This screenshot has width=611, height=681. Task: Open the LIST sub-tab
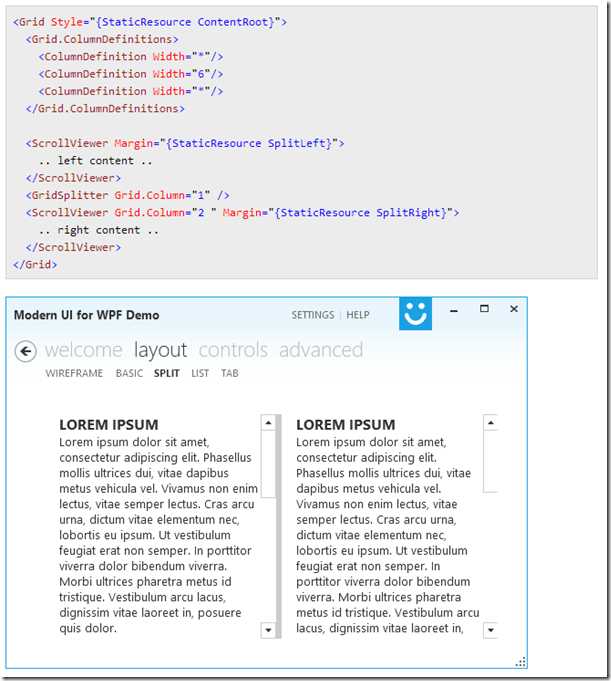[x=200, y=373]
